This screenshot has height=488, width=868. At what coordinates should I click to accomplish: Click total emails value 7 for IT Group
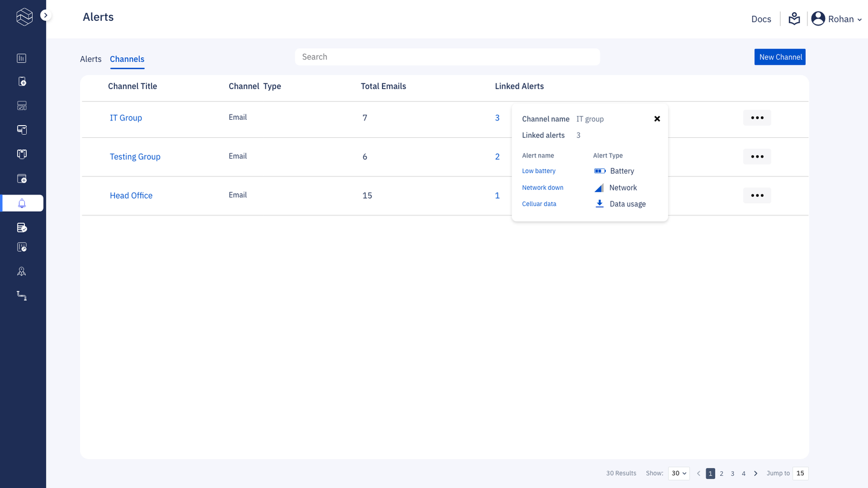click(365, 118)
